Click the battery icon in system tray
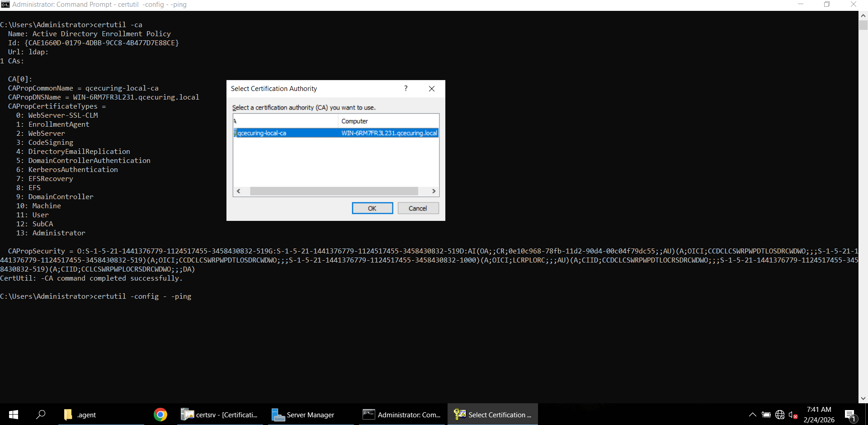 (766, 414)
